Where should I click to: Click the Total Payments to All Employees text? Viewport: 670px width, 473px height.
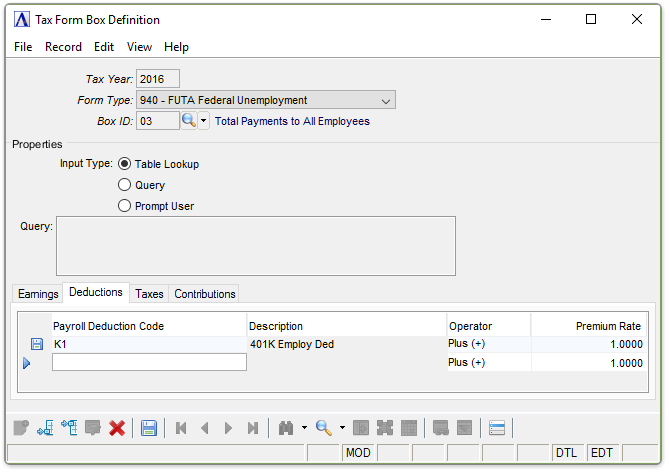(x=292, y=121)
